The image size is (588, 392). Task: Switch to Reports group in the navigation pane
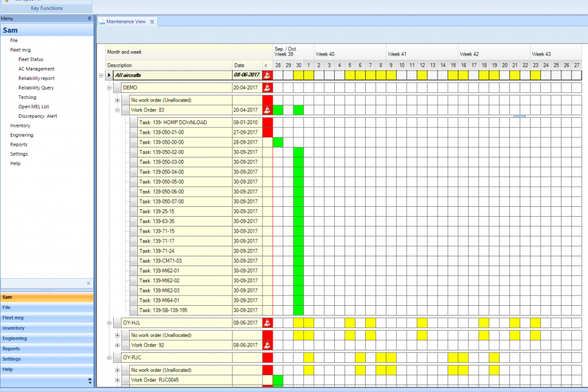(x=47, y=349)
